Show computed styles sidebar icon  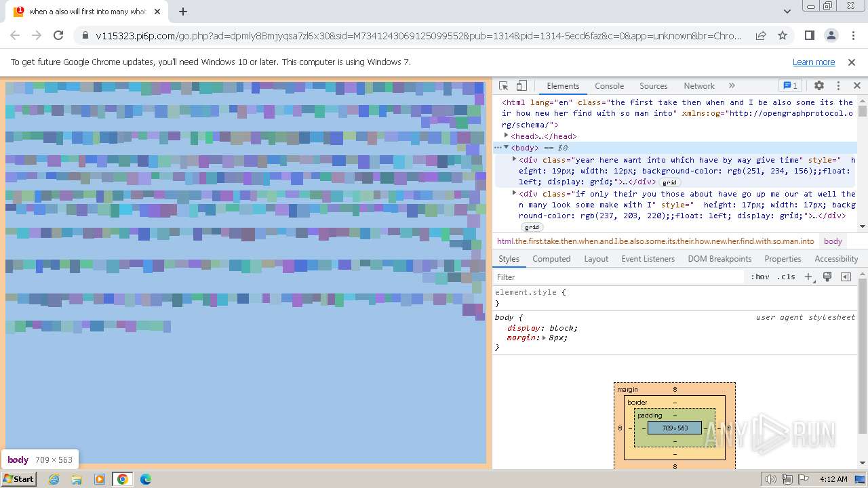point(846,277)
